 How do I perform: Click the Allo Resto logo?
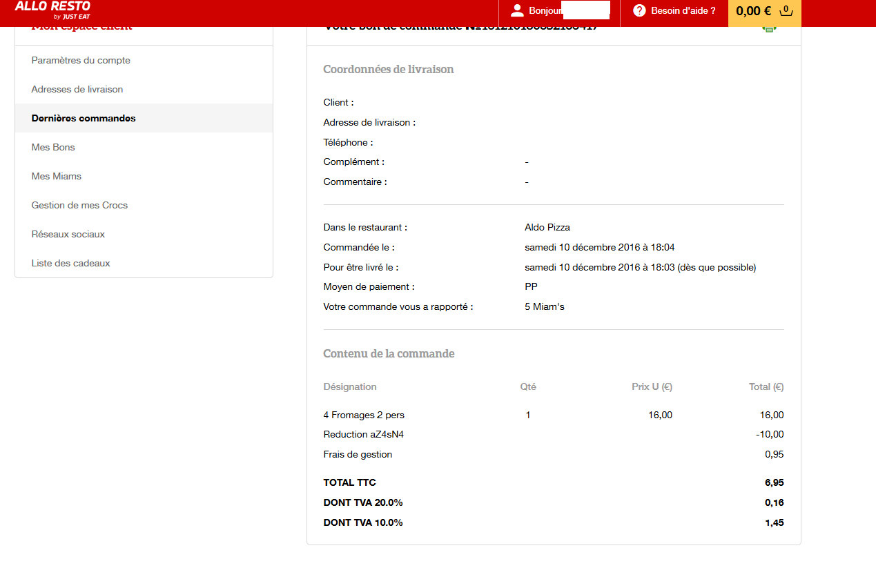tap(52, 10)
